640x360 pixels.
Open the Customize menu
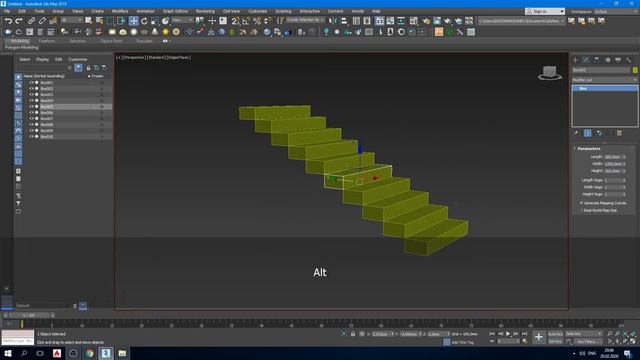coord(258,11)
